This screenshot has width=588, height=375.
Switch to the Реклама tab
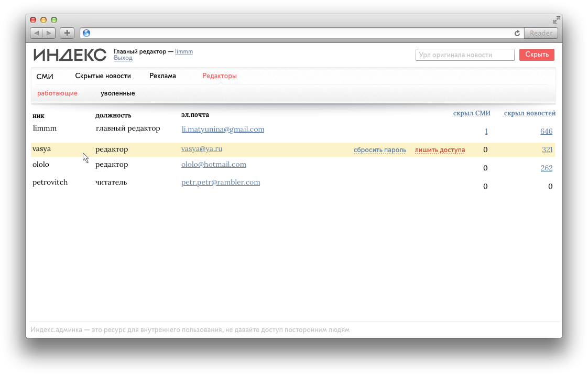point(162,76)
